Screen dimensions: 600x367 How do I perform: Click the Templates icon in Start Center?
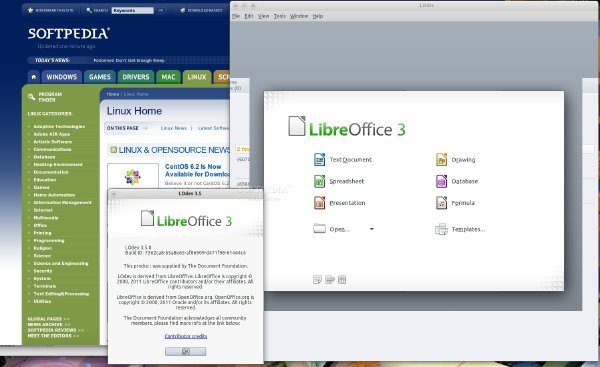441,229
